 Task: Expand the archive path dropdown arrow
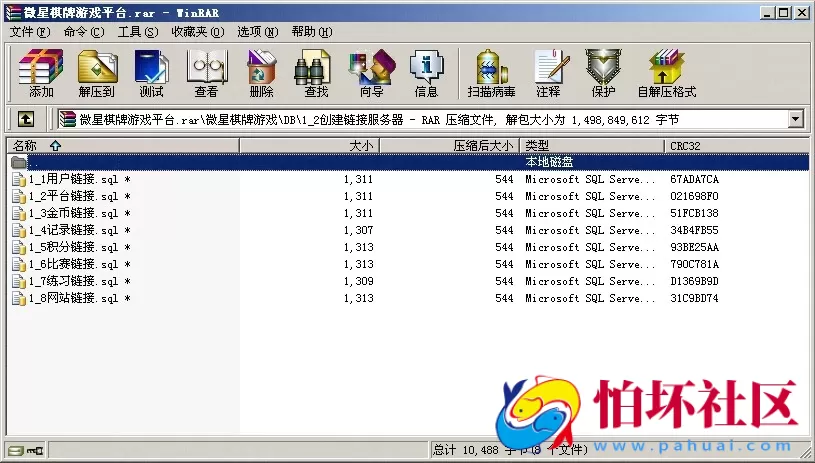[x=796, y=119]
